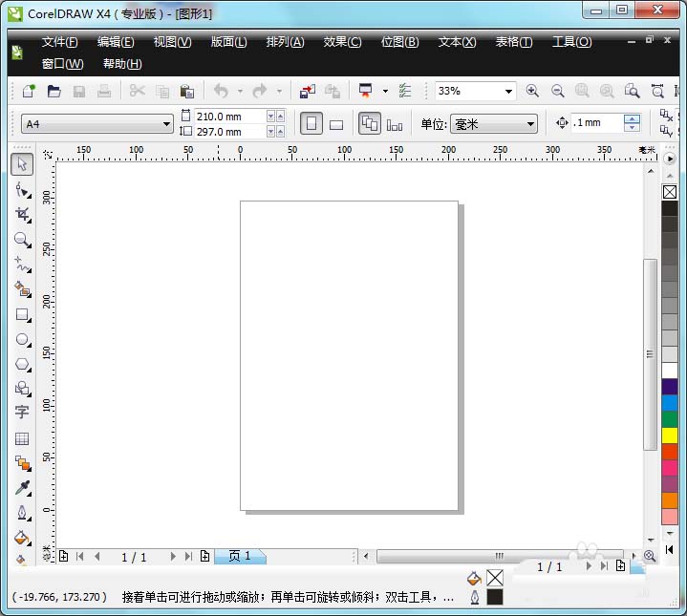Click the Zoom In magnifier

pos(532,91)
